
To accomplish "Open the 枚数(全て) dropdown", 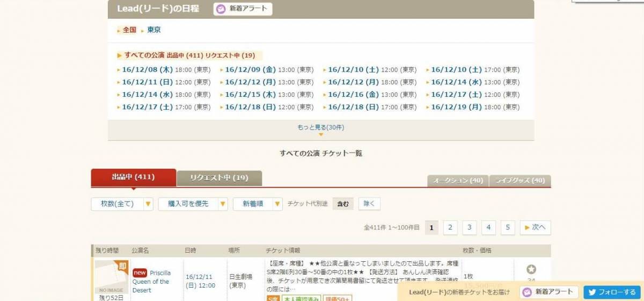I will click(x=122, y=204).
